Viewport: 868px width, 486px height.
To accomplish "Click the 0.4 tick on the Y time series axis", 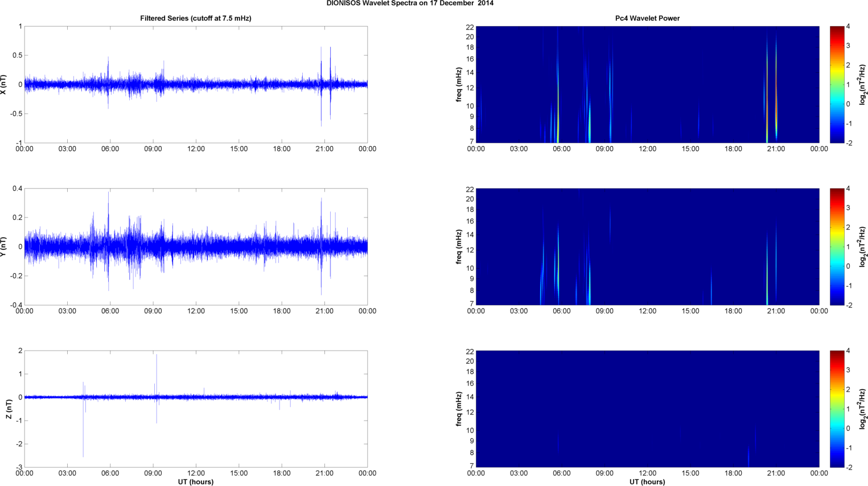I will click(18, 188).
